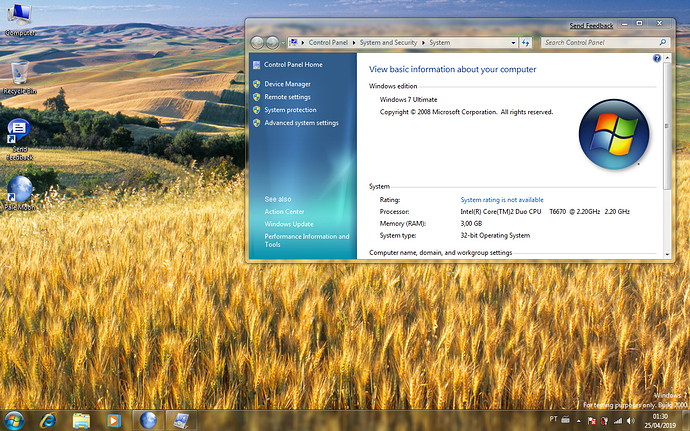
Task: Click the '3,00 GB' memory value
Action: [x=471, y=224]
